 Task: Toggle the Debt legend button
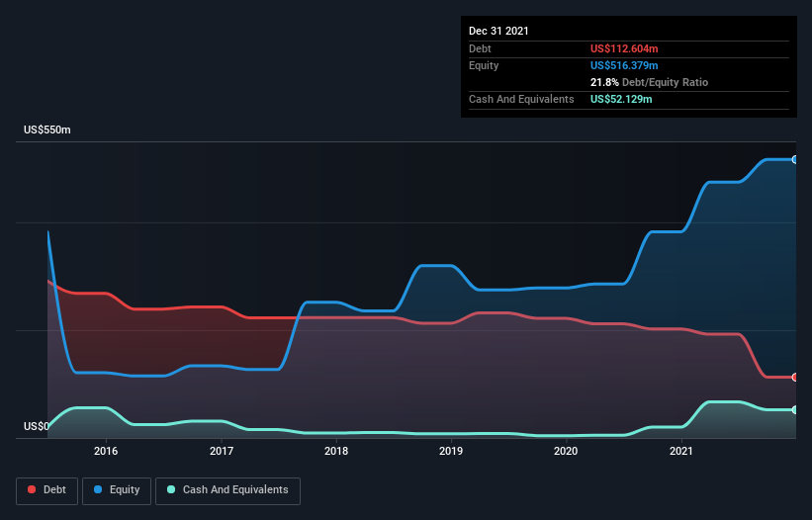click(x=47, y=490)
